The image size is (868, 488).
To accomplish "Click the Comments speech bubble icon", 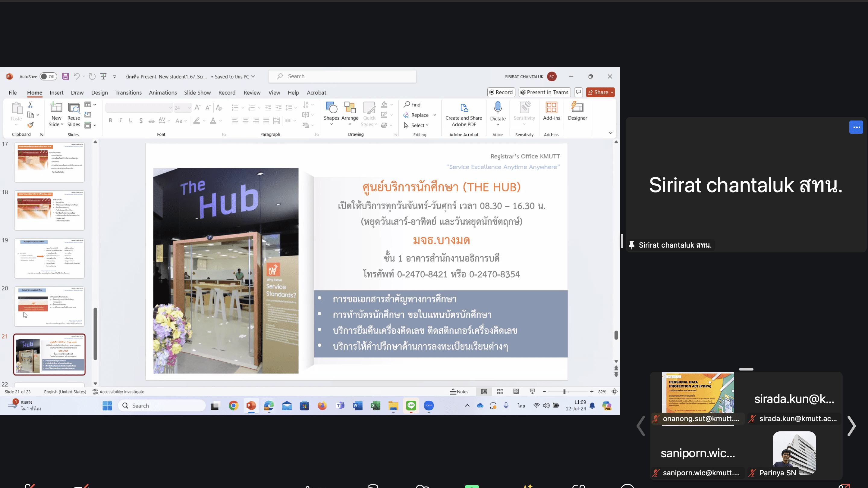I will (579, 92).
